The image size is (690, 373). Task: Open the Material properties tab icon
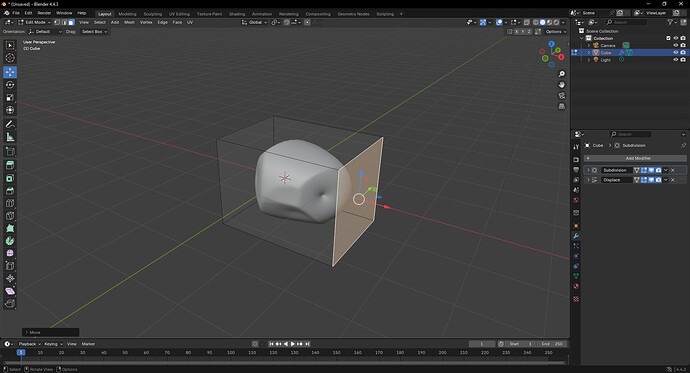click(x=576, y=286)
